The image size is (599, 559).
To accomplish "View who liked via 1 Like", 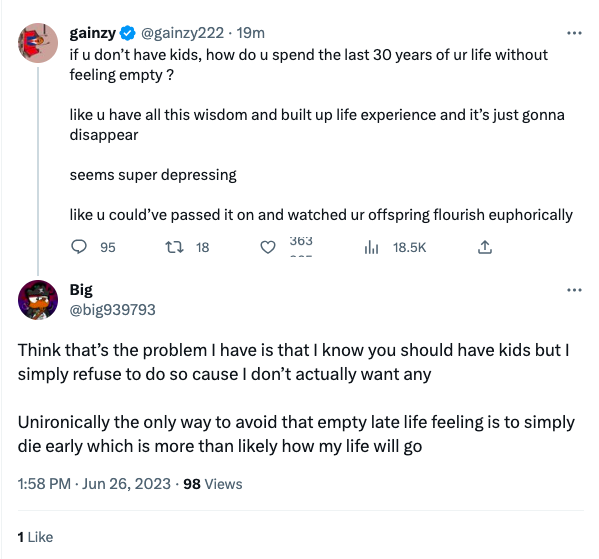I will point(35,537).
